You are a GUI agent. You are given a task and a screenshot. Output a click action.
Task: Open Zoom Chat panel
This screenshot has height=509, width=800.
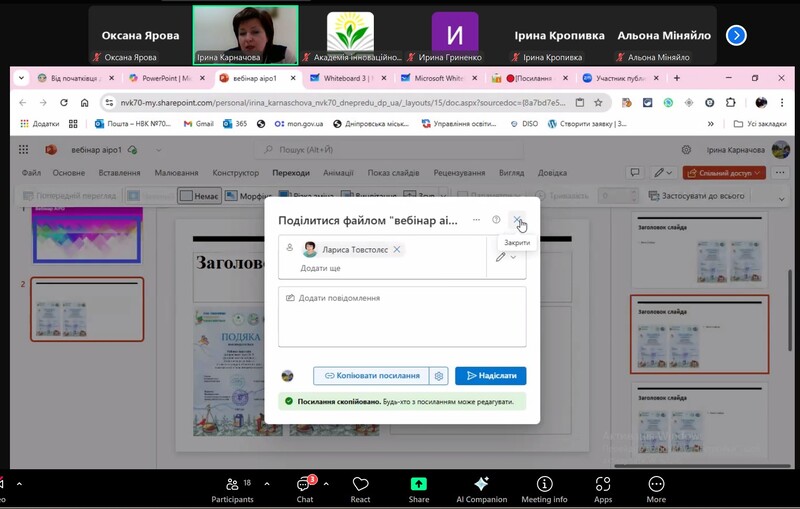(305, 490)
